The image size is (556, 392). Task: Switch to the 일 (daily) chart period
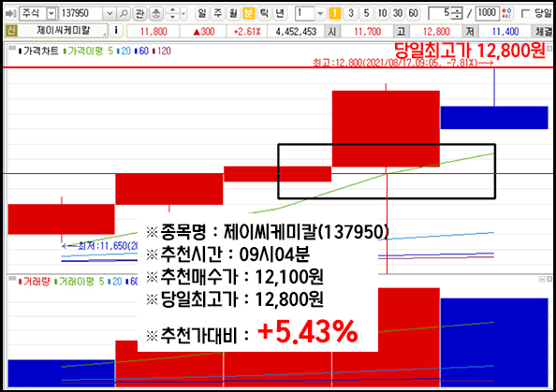[202, 13]
